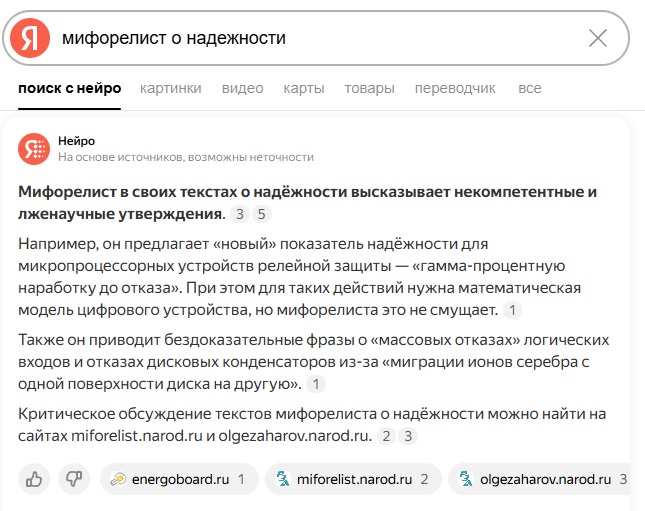Open the energoboard.ru source chip

click(x=179, y=479)
